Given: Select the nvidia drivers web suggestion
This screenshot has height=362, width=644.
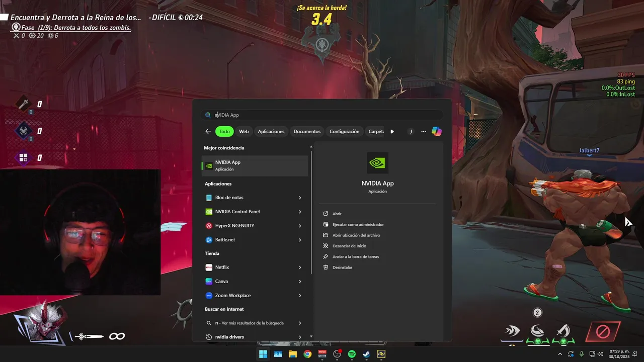Looking at the screenshot, I should pos(248,337).
